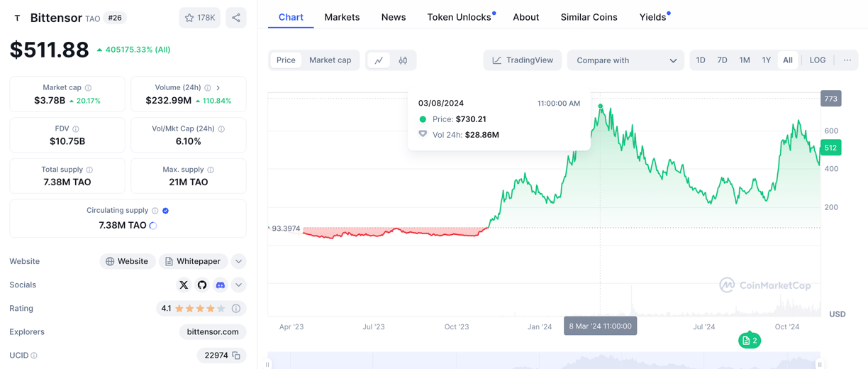Switch to the News tab
The height and width of the screenshot is (369, 868).
click(x=394, y=17)
